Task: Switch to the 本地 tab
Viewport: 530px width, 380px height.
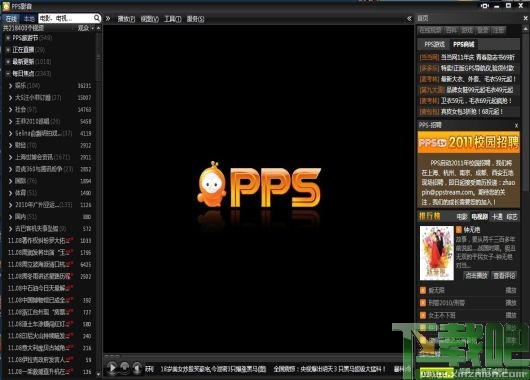Action: point(29,19)
